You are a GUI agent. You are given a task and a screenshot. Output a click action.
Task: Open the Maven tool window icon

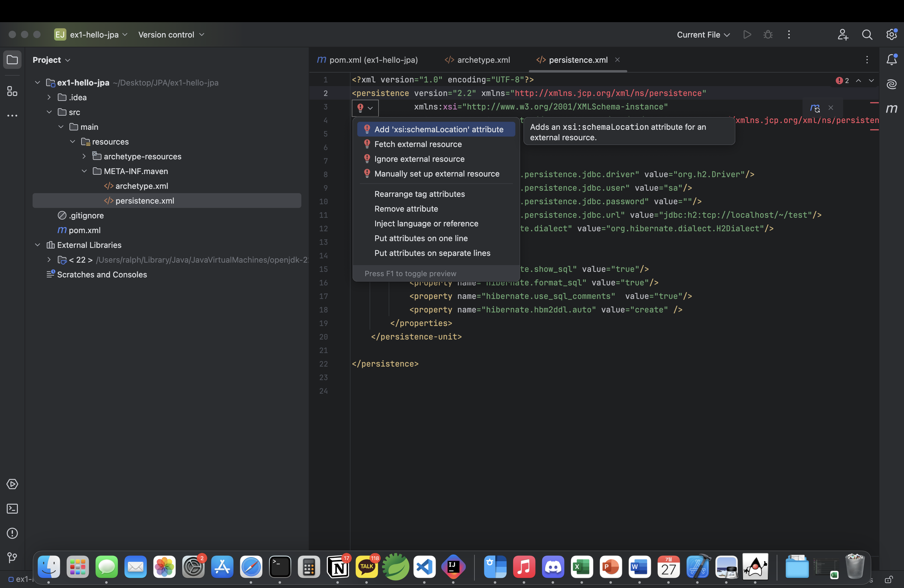point(891,109)
